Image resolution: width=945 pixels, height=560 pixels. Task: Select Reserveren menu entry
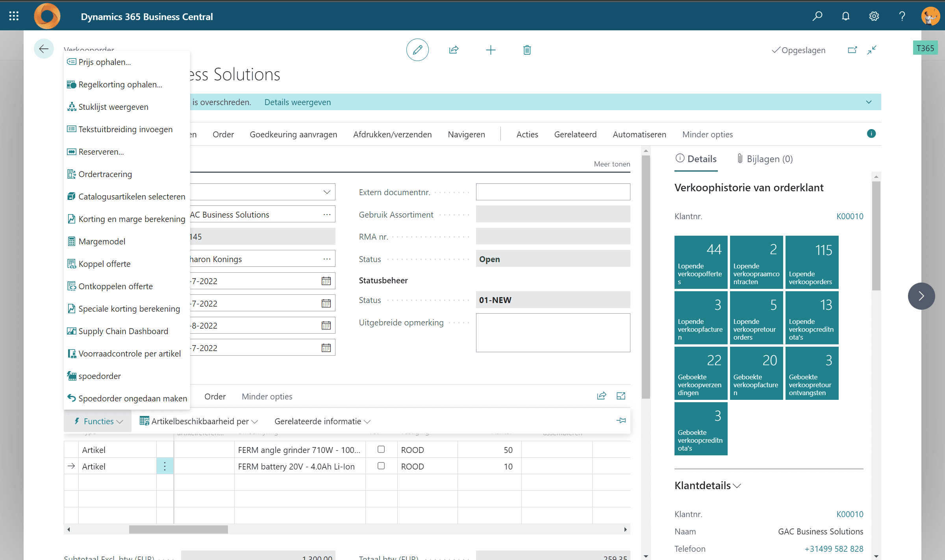(127, 152)
